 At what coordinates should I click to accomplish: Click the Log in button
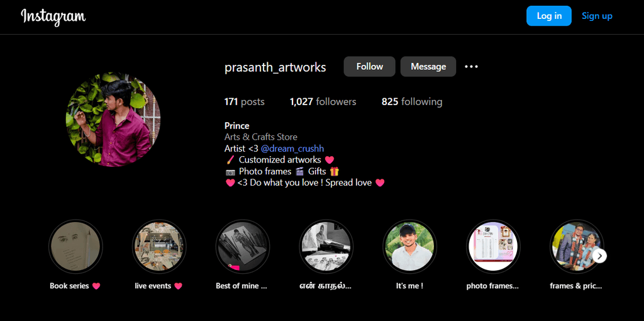pyautogui.click(x=549, y=16)
